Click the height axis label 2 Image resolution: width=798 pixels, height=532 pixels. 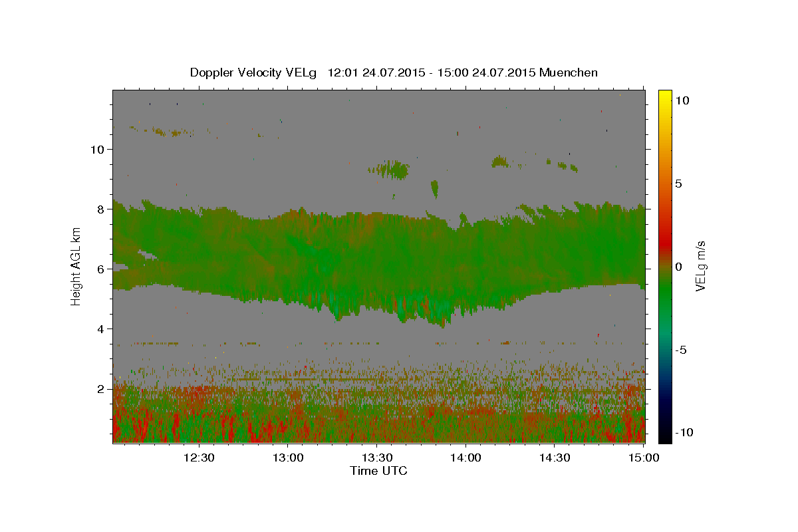(100, 389)
